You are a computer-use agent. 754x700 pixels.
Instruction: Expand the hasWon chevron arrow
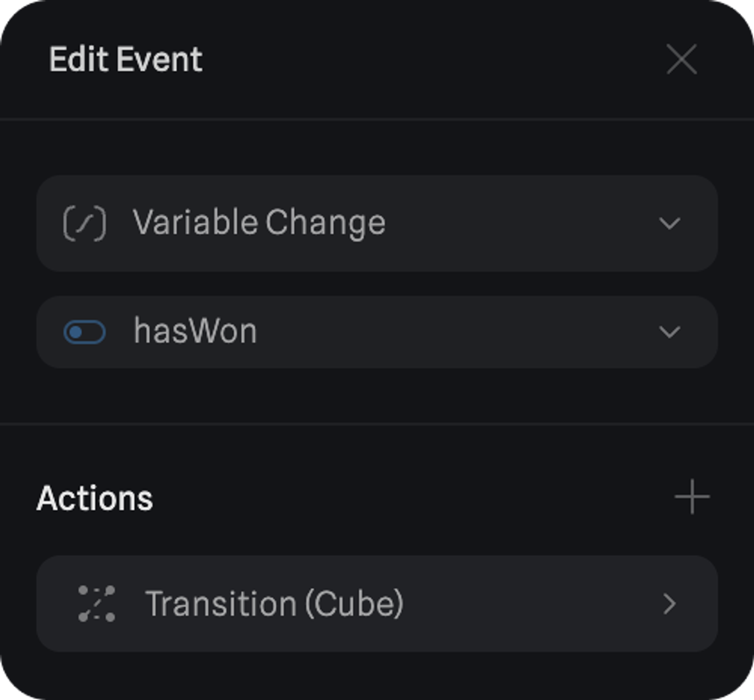point(670,332)
